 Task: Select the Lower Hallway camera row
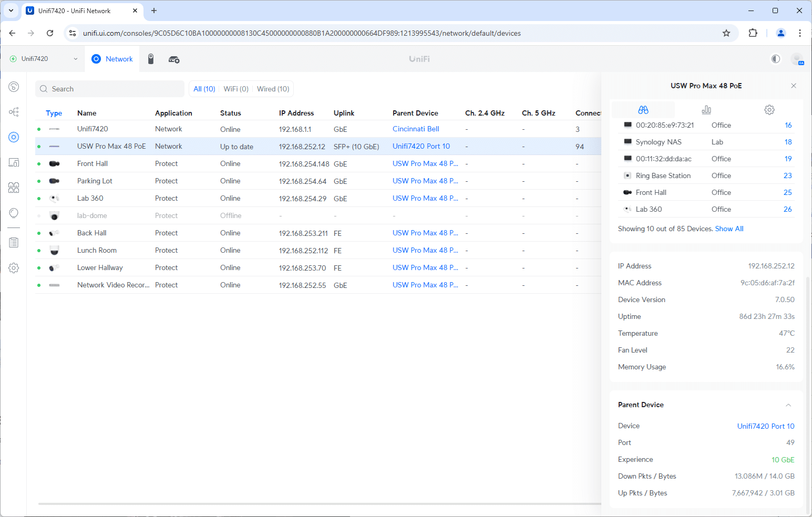[318, 267]
